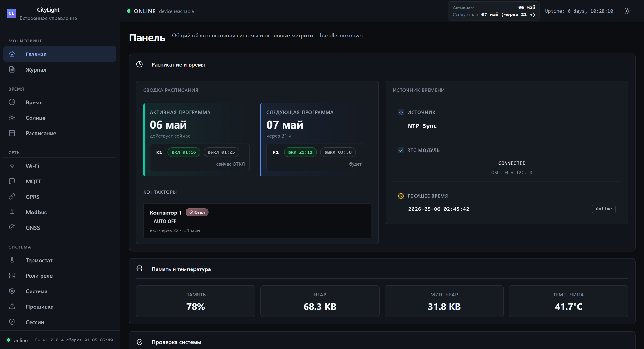This screenshot has height=349, width=644.
Task: Open the Роли реле menu entry
Action: click(x=60, y=276)
